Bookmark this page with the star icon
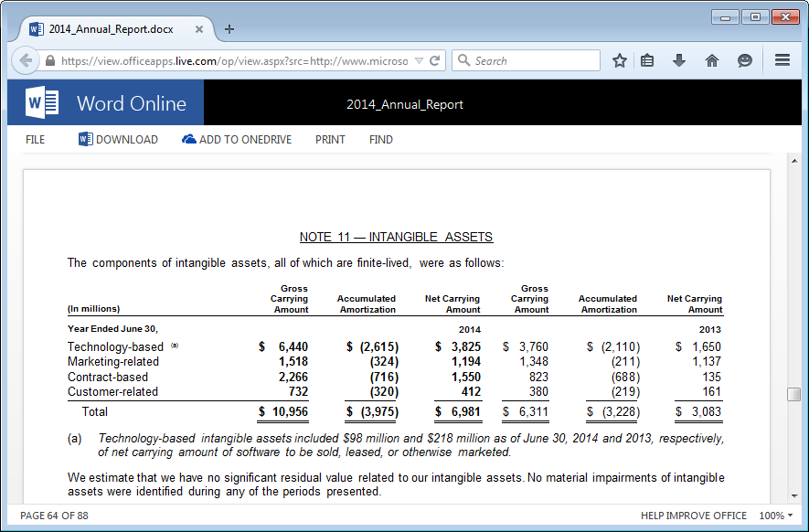 (619, 61)
